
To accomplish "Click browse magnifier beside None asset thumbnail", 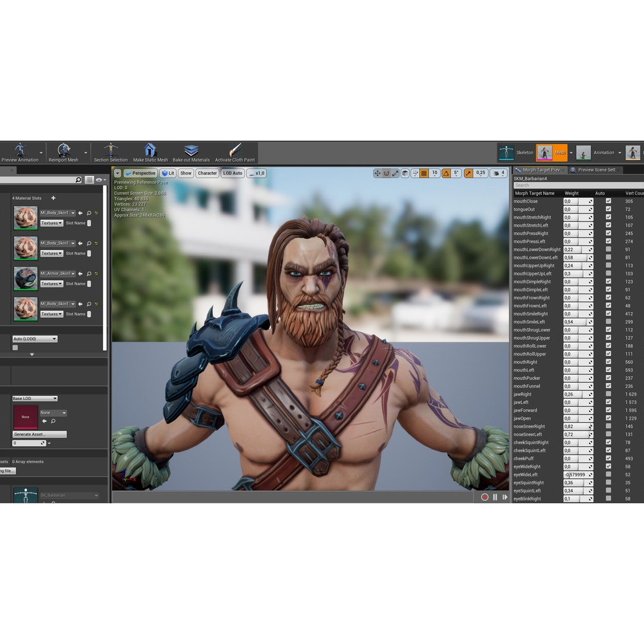I will (53, 421).
